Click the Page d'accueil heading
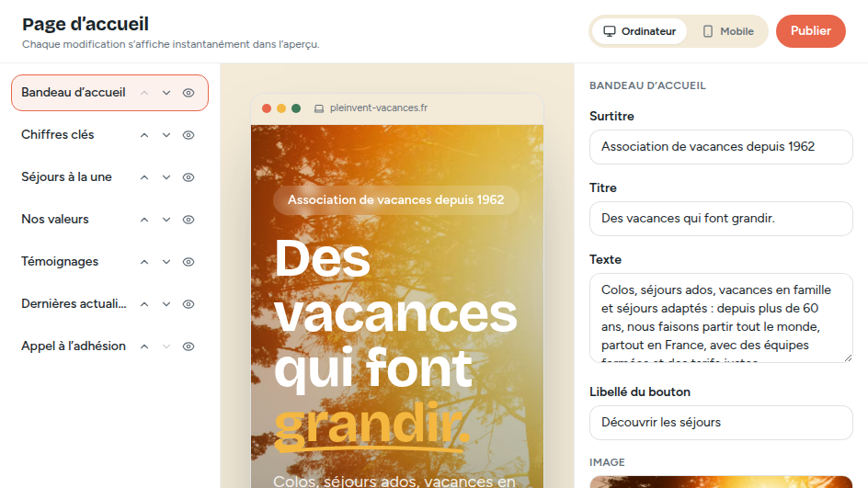 pos(86,24)
